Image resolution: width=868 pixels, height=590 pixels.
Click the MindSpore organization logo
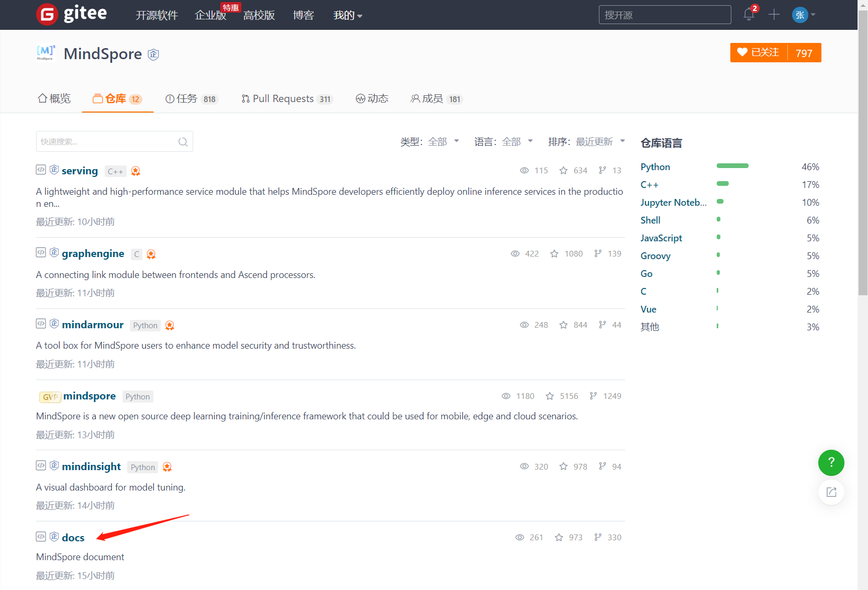coord(46,53)
